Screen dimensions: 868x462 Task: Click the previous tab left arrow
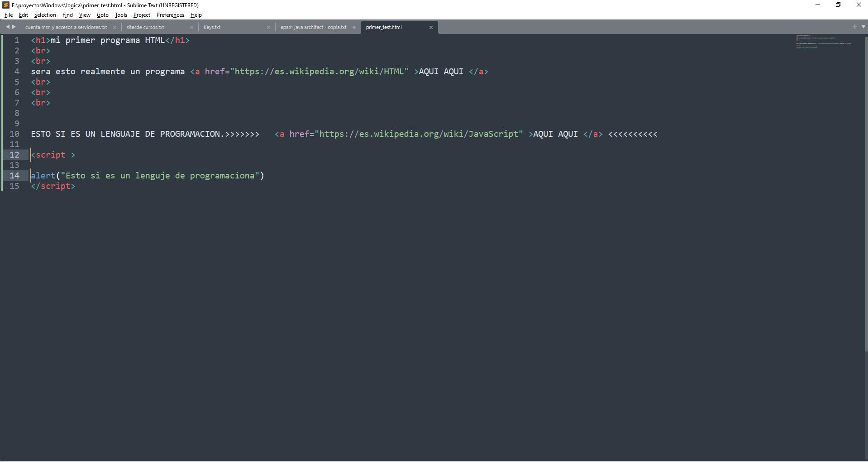pos(7,27)
